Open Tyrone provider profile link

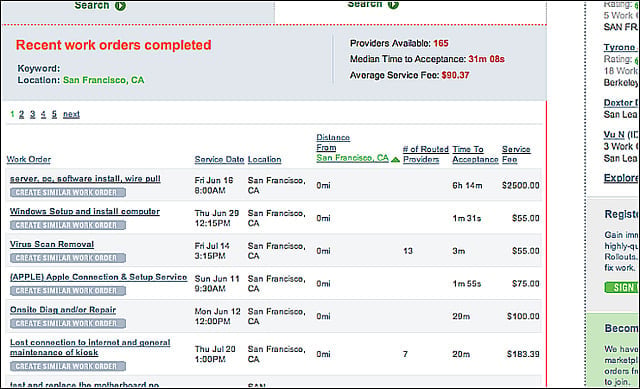point(620,47)
